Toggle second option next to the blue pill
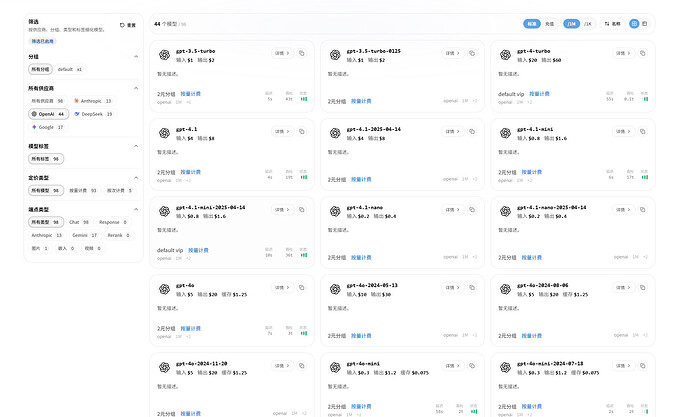The height and width of the screenshot is (417, 690). tap(550, 24)
